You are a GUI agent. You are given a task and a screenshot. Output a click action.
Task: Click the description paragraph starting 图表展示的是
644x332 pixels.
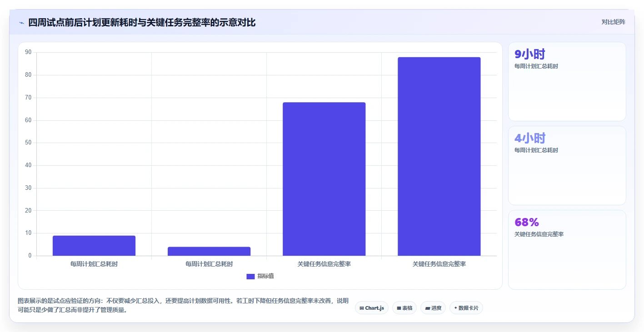[183, 306]
